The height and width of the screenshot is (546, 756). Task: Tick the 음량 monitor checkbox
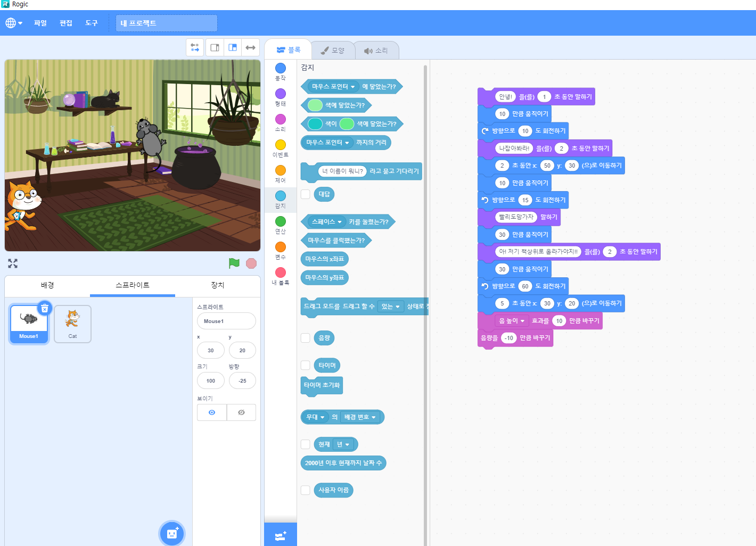(306, 338)
